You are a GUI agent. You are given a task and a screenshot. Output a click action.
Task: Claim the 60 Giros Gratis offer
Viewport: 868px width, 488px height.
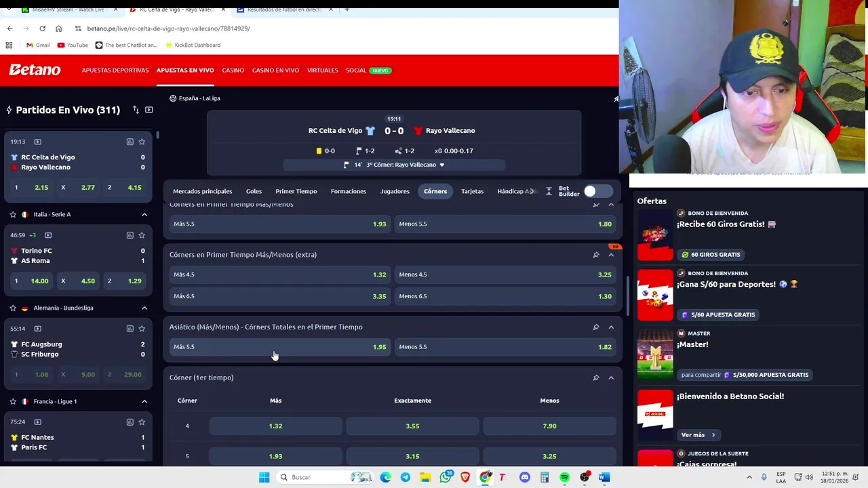(x=711, y=255)
